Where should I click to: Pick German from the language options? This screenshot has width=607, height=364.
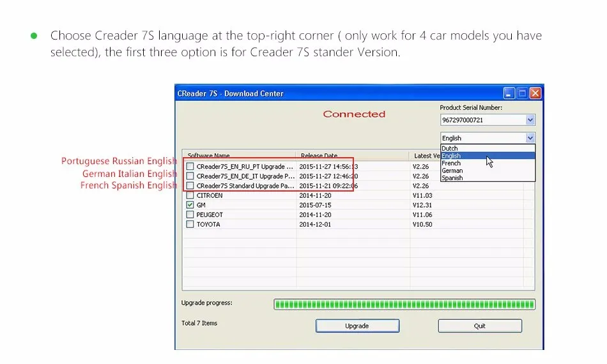click(452, 171)
